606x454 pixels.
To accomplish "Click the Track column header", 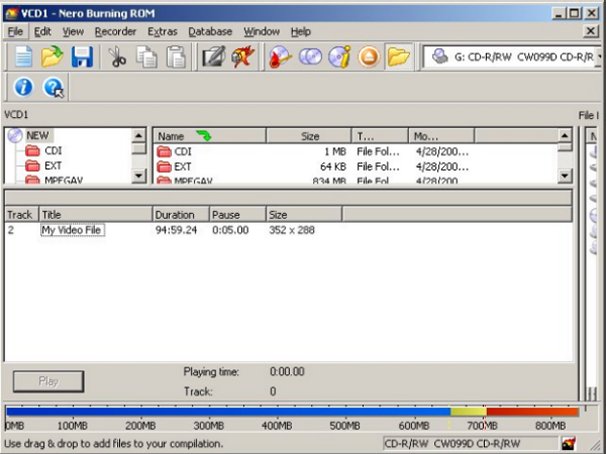I will coord(22,214).
